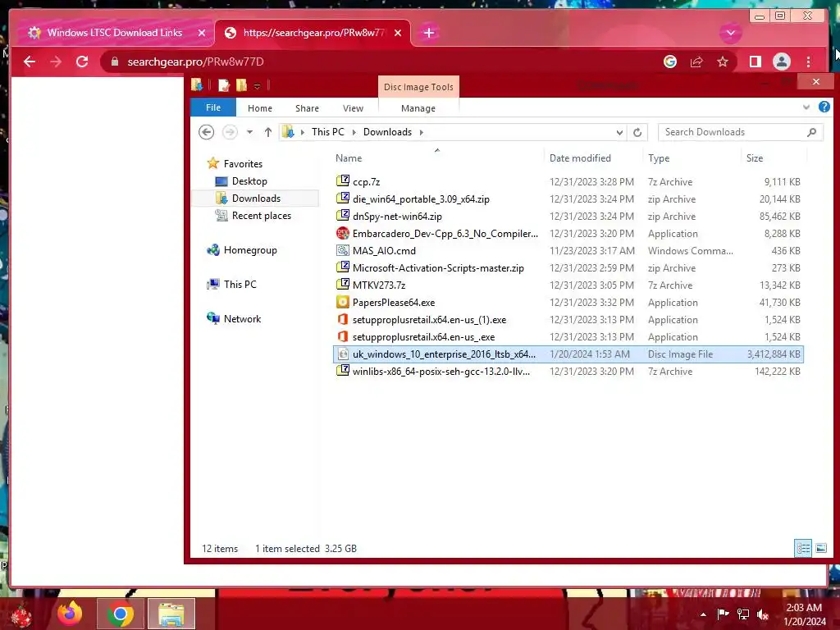840x630 pixels.
Task: Click the Chrome back arrow button
Action: [x=30, y=62]
